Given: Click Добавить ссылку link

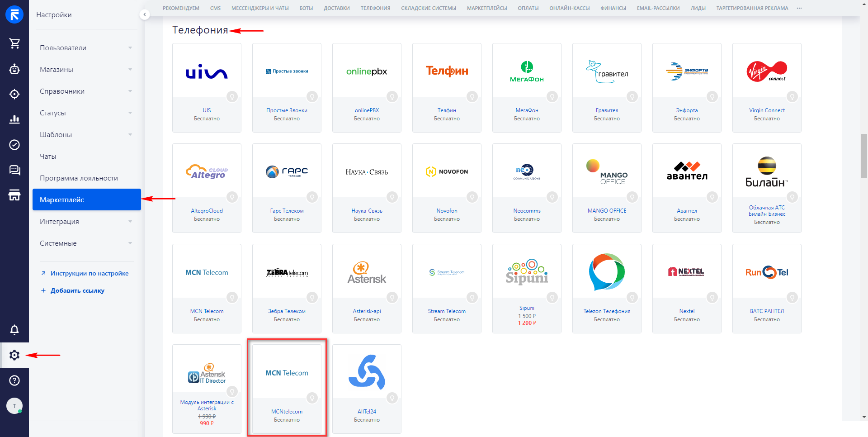Looking at the screenshot, I should 77,290.
